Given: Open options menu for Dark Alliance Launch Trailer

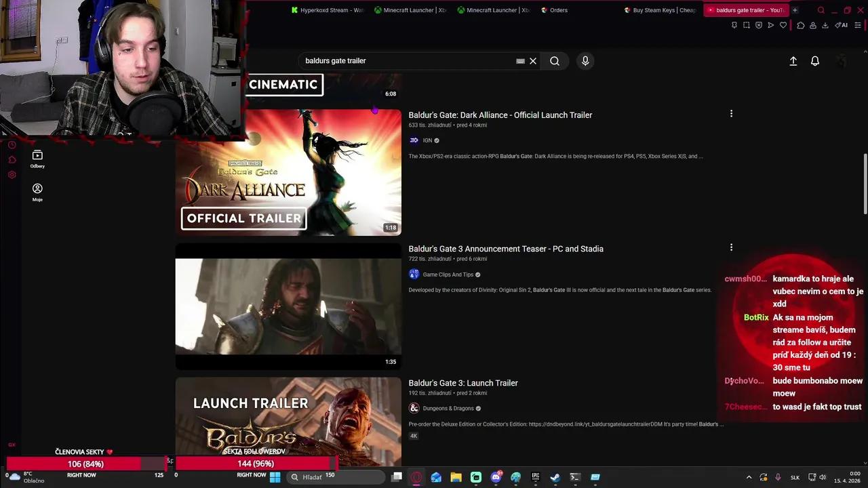Looking at the screenshot, I should click(731, 114).
